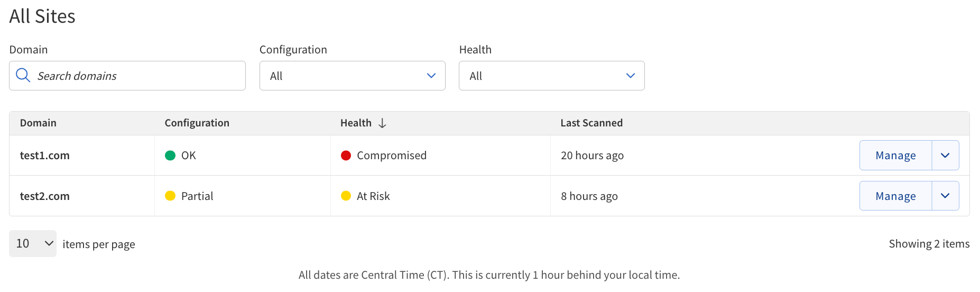Change the items per page selector
Viewport: 980px width, 292px height.
pyautogui.click(x=33, y=243)
